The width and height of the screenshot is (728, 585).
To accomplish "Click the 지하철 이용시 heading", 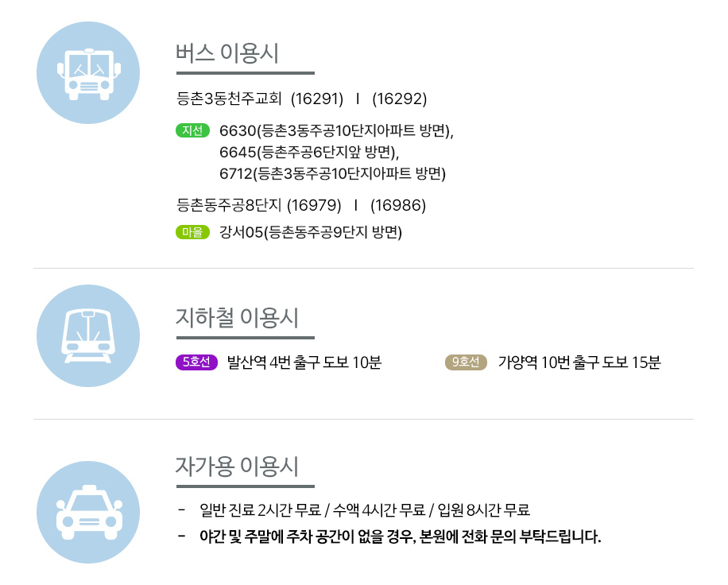I will click(237, 318).
